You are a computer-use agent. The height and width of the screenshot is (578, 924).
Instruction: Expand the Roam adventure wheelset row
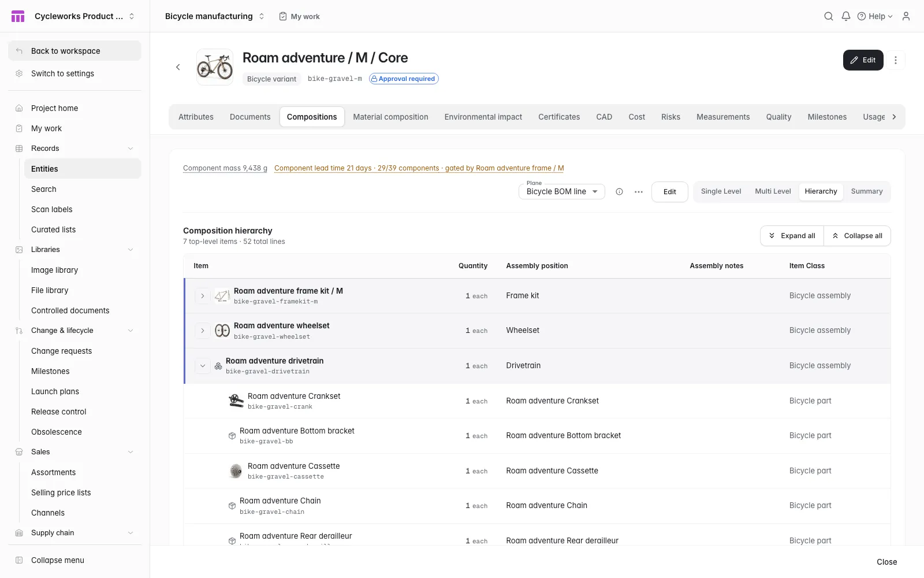point(203,331)
